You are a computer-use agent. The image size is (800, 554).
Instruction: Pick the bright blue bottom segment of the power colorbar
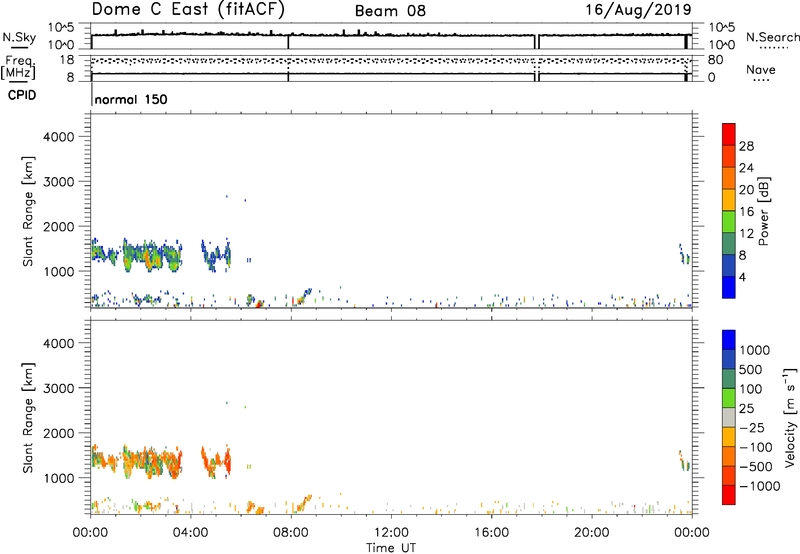click(729, 287)
